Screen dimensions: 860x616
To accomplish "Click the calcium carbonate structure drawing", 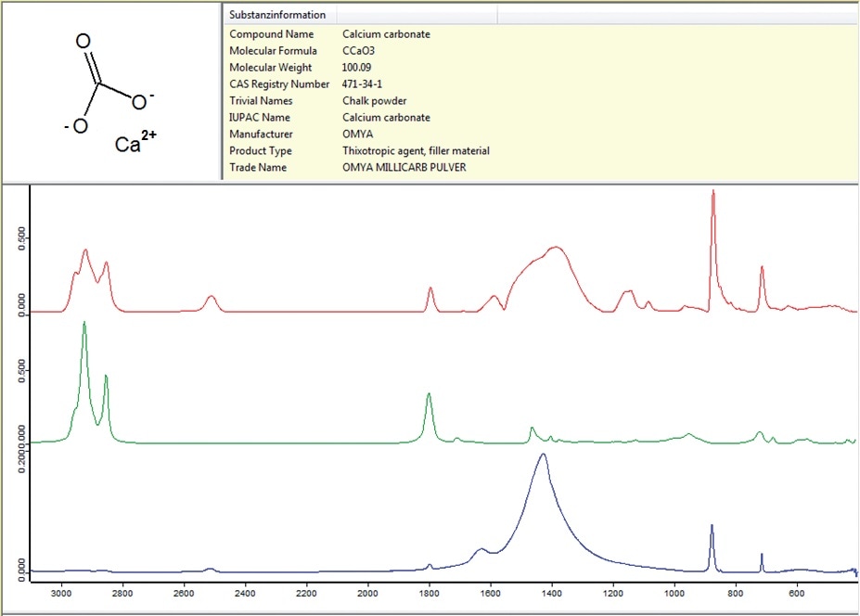I will 110,94.
